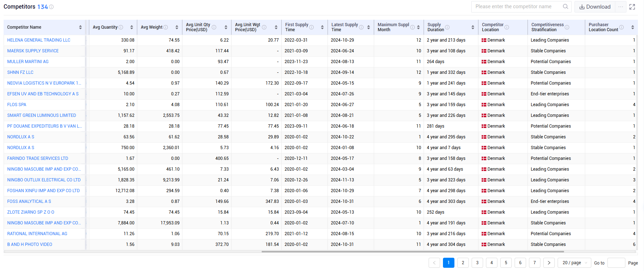Sort by Competitor Name column
Viewport: 644px width, 271px height.
click(x=80, y=27)
